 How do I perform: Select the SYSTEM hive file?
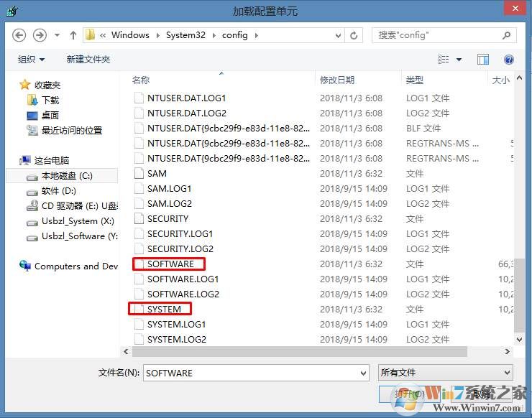[164, 309]
